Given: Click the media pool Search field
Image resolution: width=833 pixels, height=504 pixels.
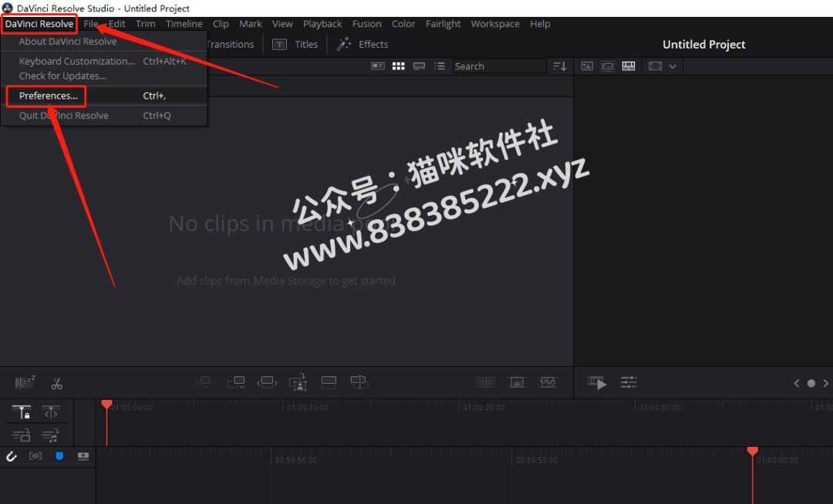Looking at the screenshot, I should tap(499, 66).
